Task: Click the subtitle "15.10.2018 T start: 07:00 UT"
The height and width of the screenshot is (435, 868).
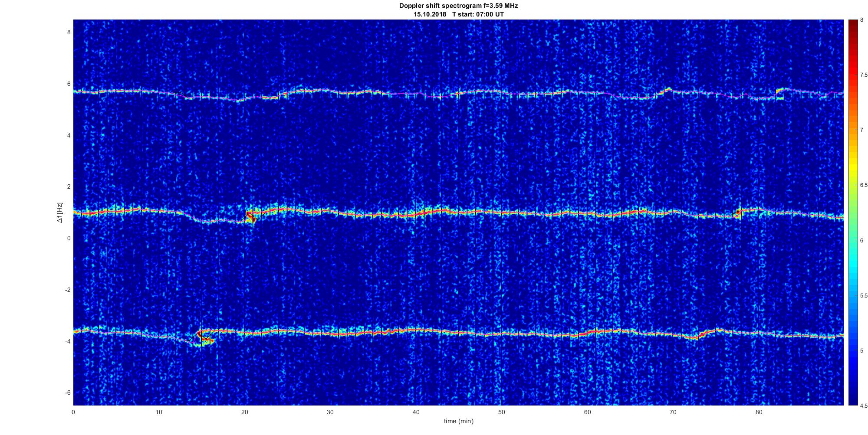Action: 458,14
